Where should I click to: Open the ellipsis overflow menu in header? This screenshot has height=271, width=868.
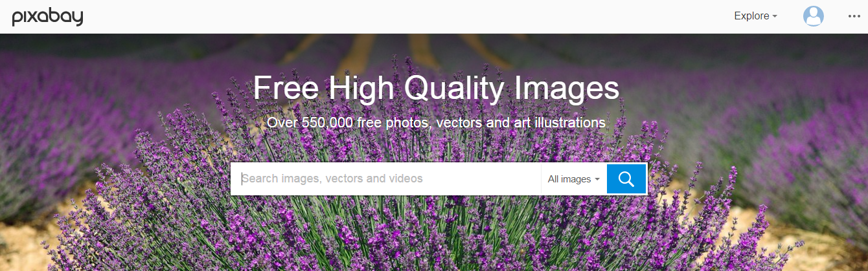pyautogui.click(x=854, y=16)
